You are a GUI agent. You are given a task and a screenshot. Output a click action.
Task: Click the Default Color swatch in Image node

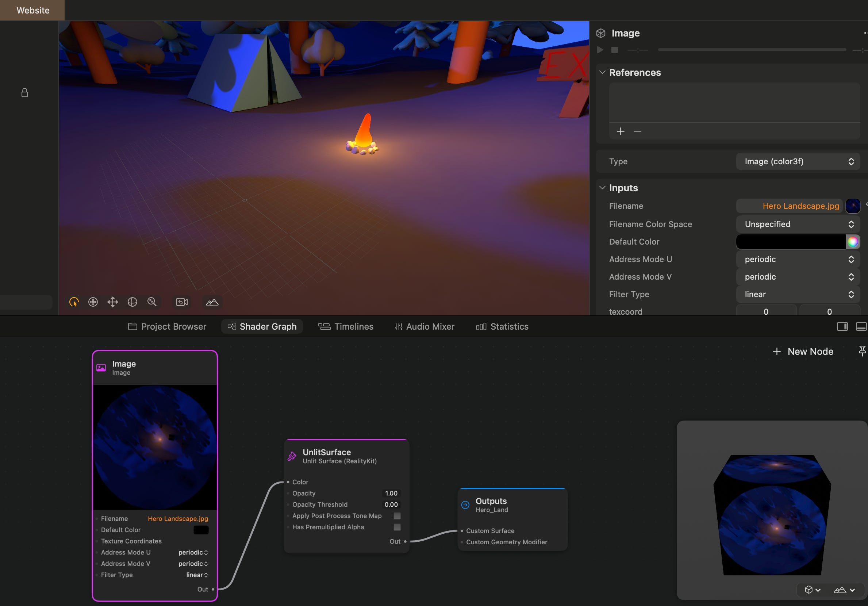click(x=201, y=530)
